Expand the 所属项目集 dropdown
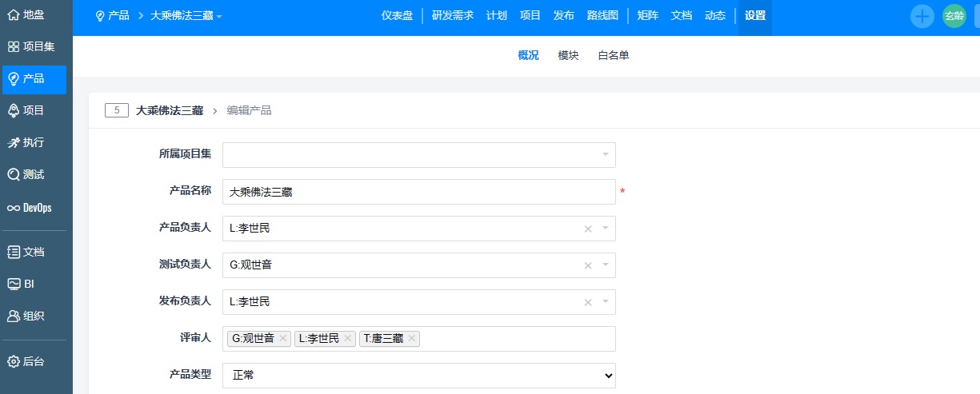980x394 pixels. tap(605, 155)
